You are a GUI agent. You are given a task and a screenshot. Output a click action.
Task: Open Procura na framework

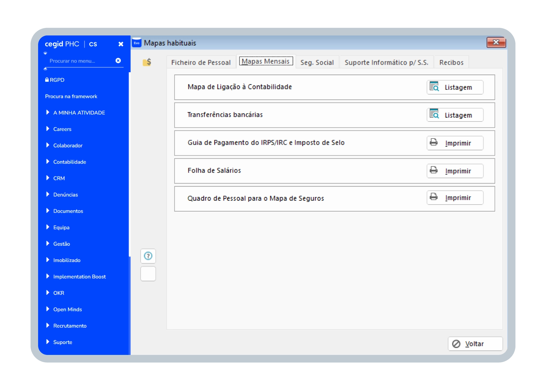pos(71,96)
